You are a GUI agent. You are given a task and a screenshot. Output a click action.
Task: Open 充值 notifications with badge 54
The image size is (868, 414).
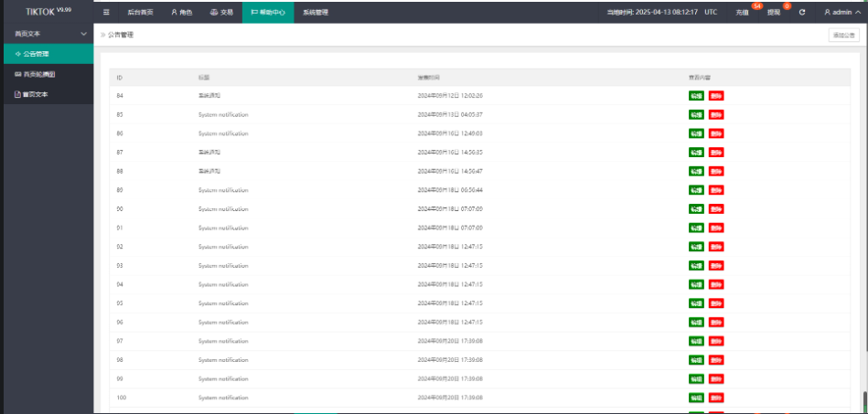[743, 12]
